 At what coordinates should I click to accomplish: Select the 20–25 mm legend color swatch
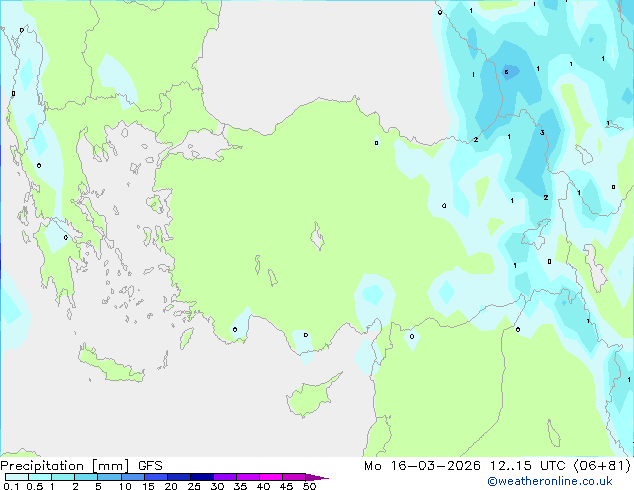178,477
